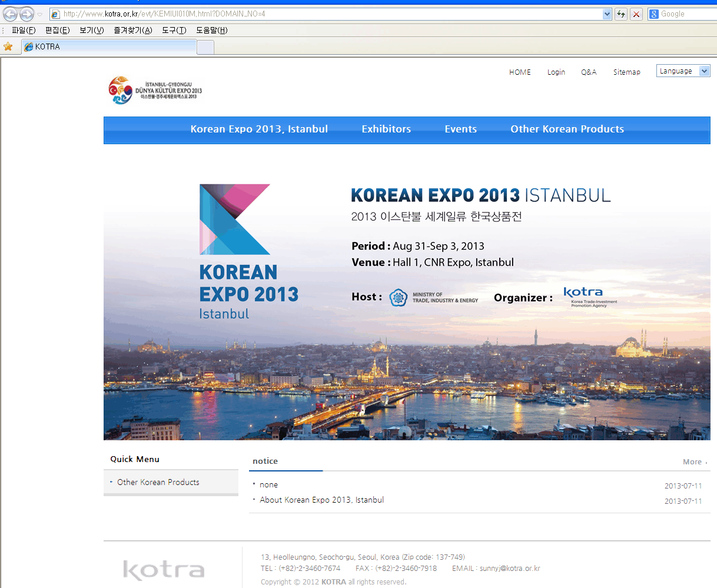The height and width of the screenshot is (588, 717).
Task: Open the 편집(E) menu
Action: coord(57,30)
